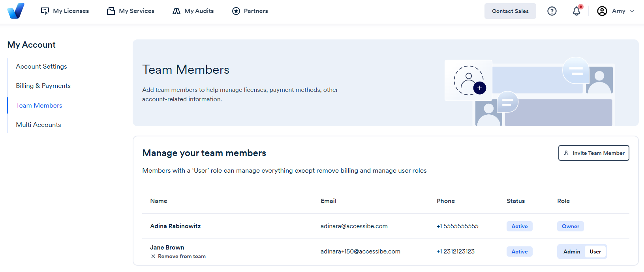Click Invite Team Member button
The width and height of the screenshot is (644, 272).
pyautogui.click(x=594, y=153)
